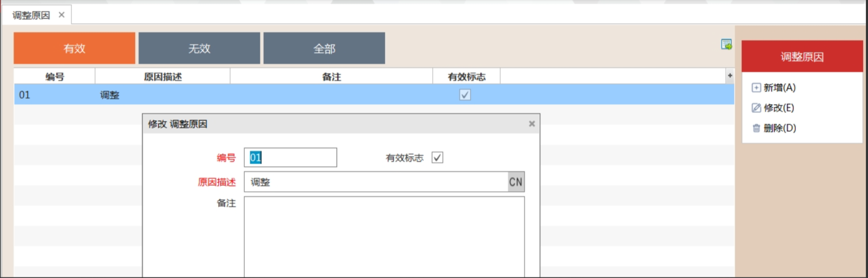
Task: Click the CN language indicator in 原因描述 field
Action: point(516,182)
